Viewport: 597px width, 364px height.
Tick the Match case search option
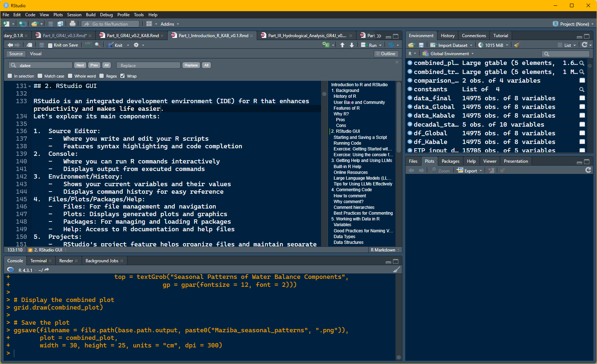pyautogui.click(x=40, y=76)
